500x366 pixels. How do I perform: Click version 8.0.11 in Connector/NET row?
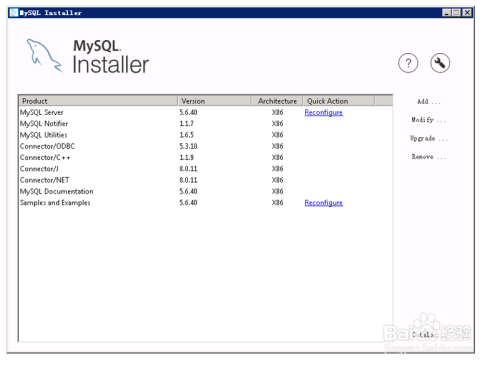[x=188, y=180]
